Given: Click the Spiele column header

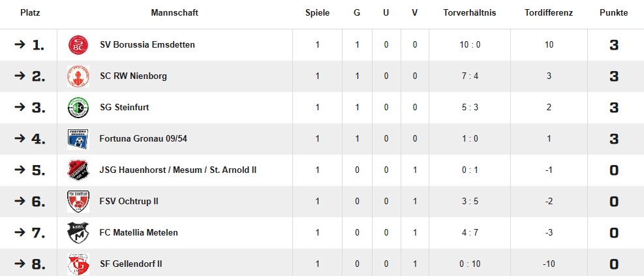Looking at the screenshot, I should point(317,13).
